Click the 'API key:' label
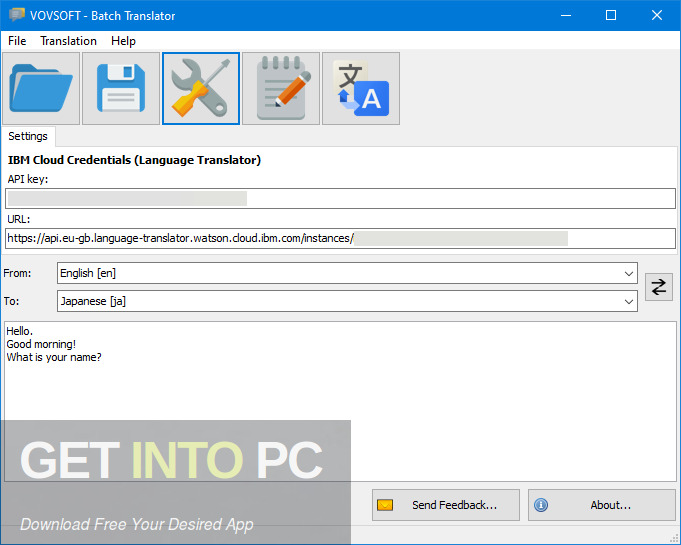The image size is (681, 545). (28, 179)
